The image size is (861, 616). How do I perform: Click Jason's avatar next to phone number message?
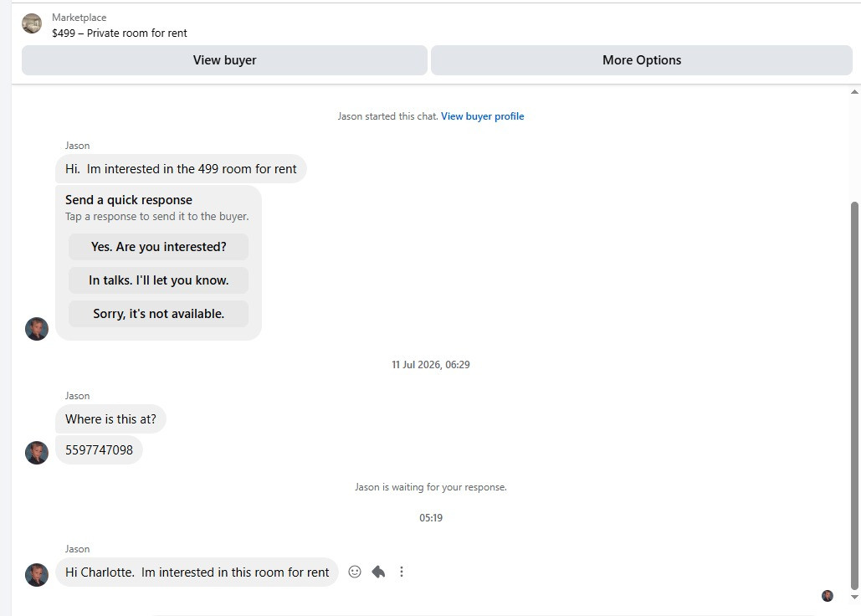tap(37, 453)
